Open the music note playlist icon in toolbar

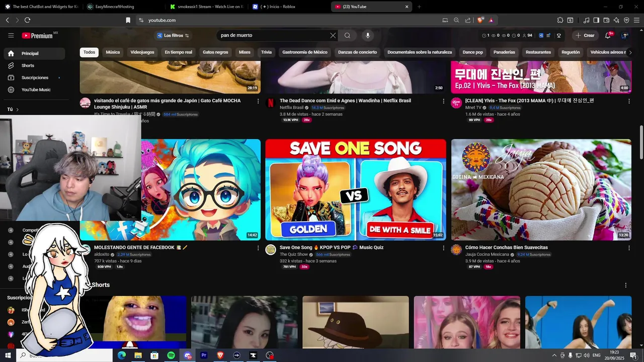tap(586, 20)
